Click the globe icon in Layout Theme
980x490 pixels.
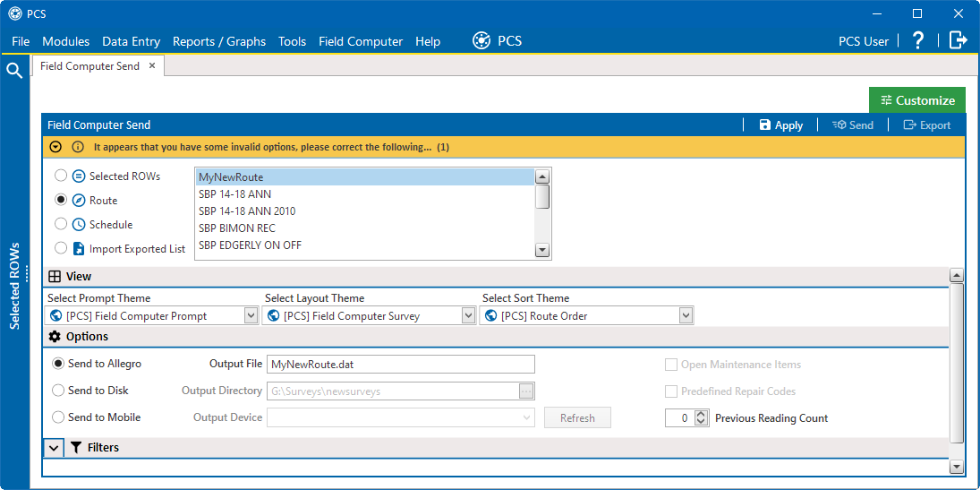(x=275, y=316)
